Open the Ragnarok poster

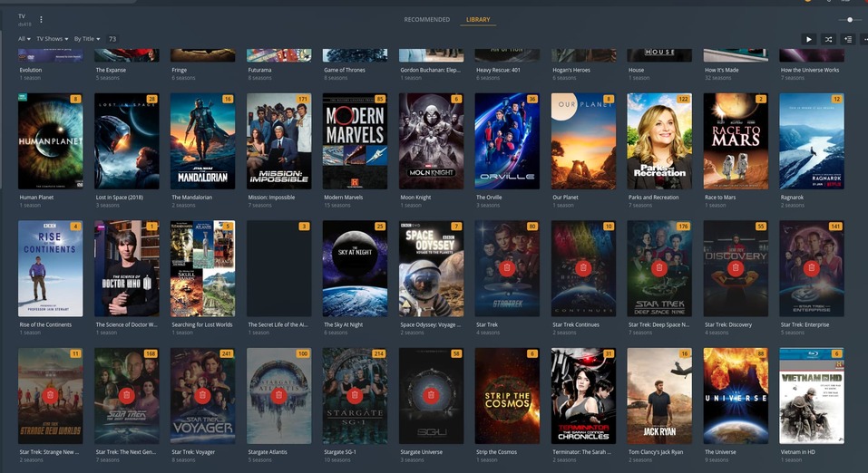tap(812, 141)
